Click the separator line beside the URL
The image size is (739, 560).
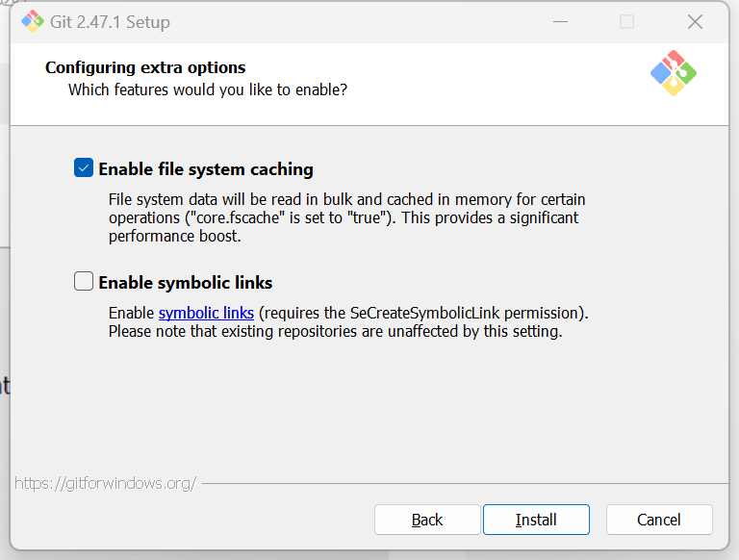[x=462, y=483]
